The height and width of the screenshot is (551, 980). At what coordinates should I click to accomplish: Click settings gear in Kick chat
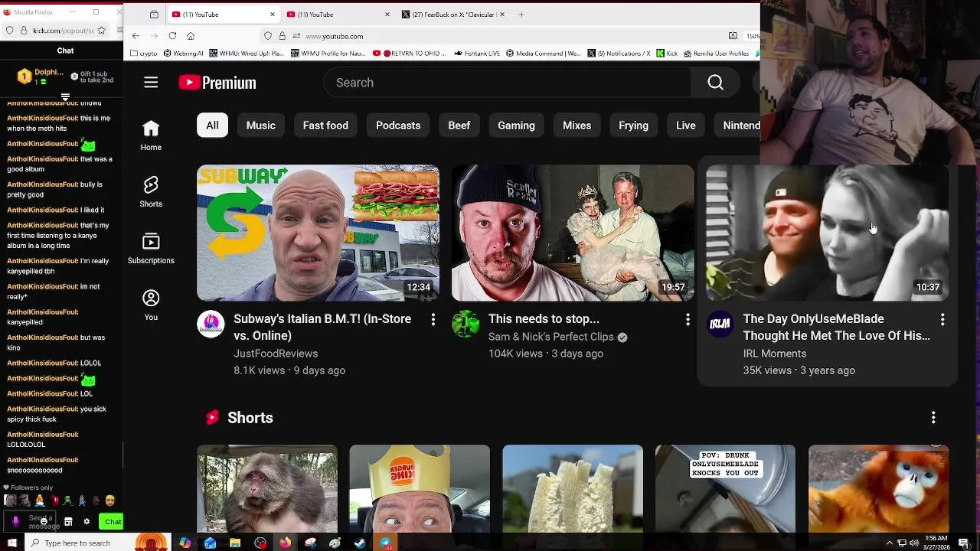[x=87, y=522]
